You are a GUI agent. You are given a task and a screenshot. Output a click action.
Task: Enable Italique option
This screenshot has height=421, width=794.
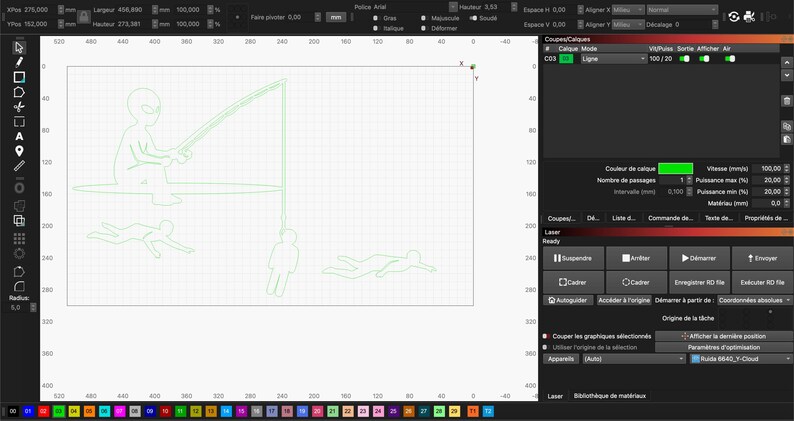[376, 28]
